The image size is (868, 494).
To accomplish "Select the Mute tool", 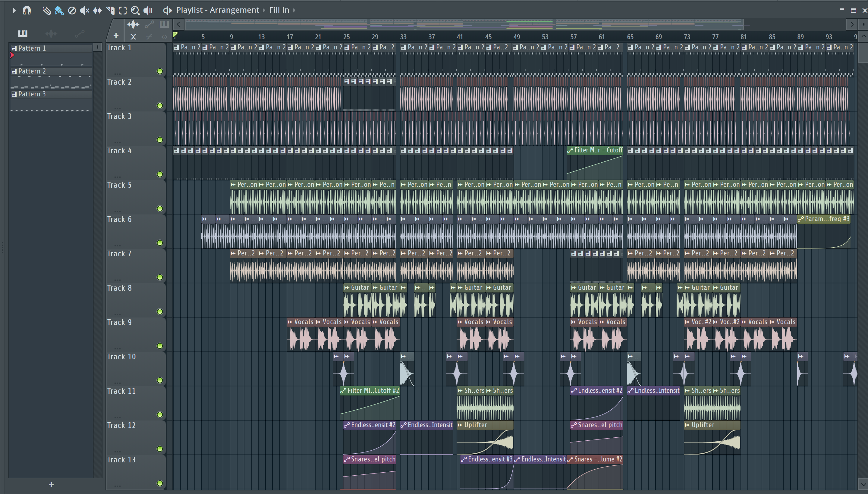I will 84,11.
